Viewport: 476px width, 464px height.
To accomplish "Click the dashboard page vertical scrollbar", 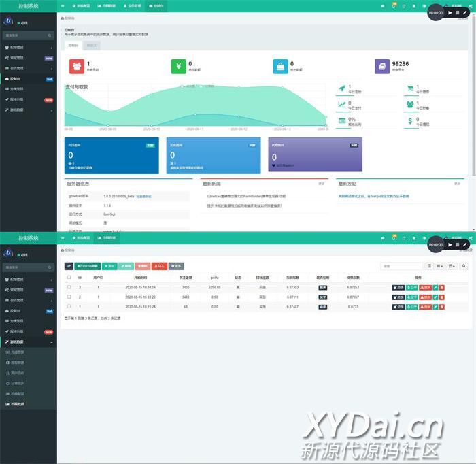I will 473,96.
